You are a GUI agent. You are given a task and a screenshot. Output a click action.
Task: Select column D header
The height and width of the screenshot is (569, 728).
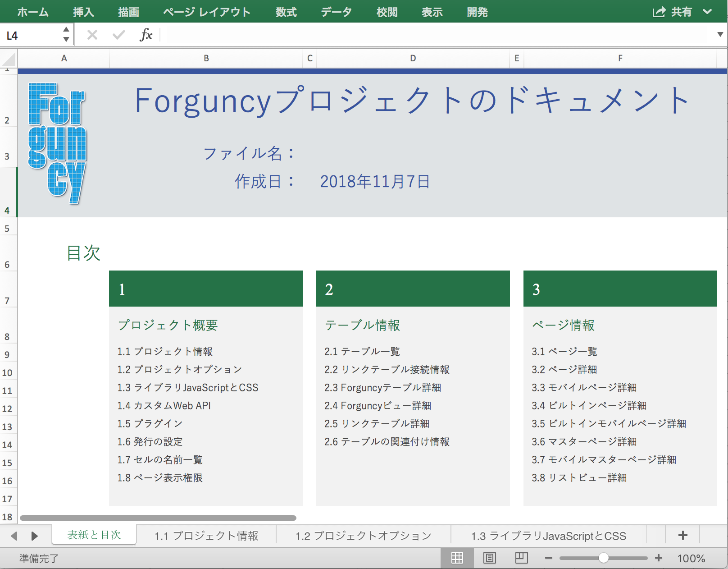[413, 58]
